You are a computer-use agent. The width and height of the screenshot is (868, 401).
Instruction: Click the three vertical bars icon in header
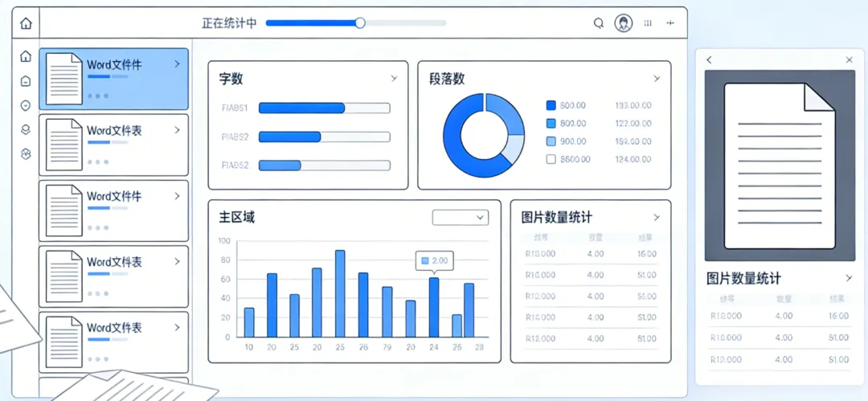point(649,23)
